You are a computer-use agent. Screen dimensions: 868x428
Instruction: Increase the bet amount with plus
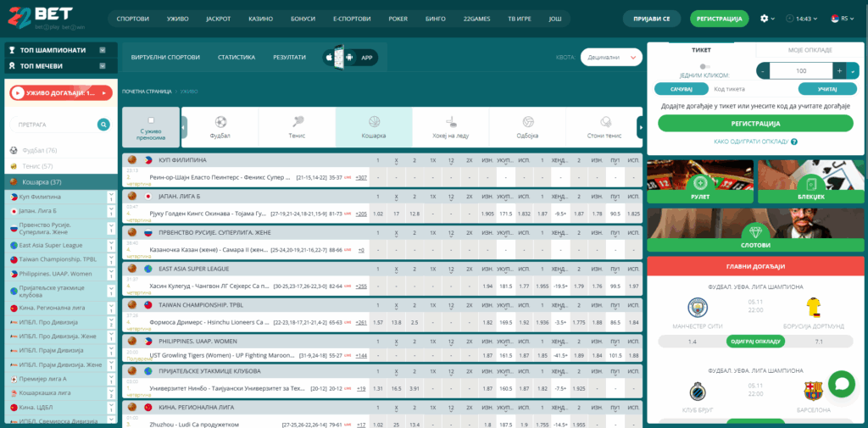838,71
